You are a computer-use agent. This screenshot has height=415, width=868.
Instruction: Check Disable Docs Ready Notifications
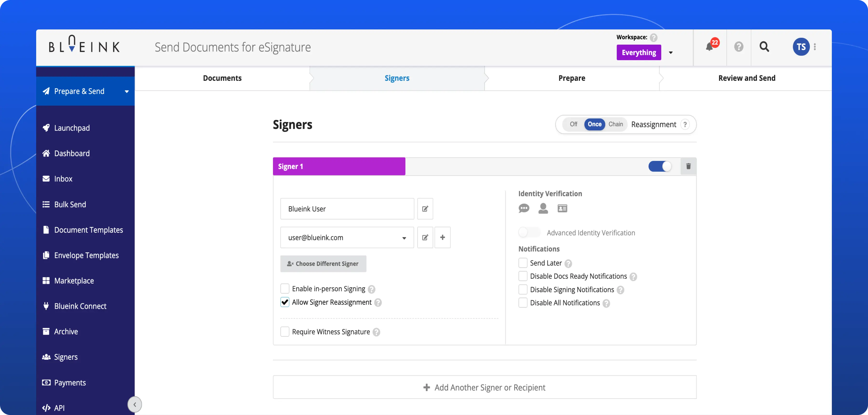tap(523, 276)
